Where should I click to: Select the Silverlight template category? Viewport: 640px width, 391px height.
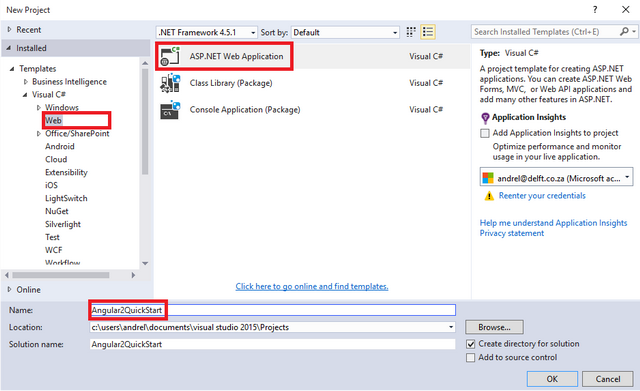(x=63, y=224)
